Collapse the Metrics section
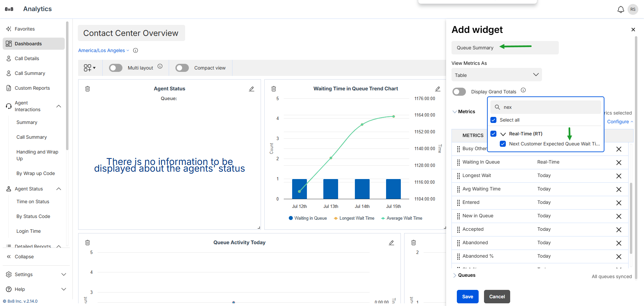 pos(455,112)
